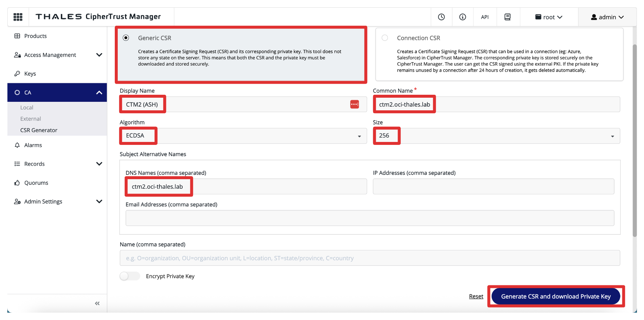Click the page vertical scrollbar
644x320 pixels.
634,140
